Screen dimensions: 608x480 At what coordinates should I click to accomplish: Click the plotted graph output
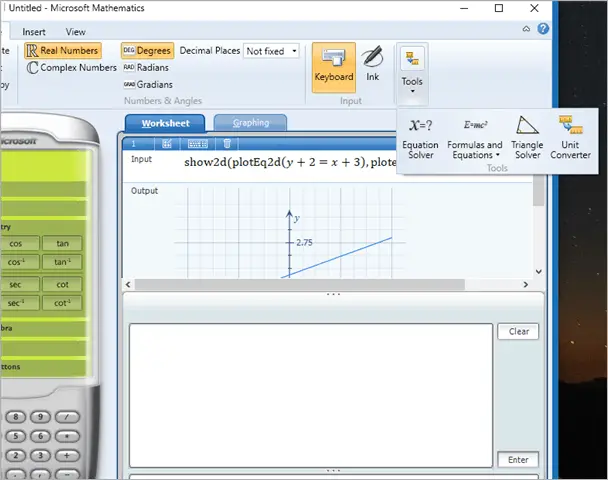click(290, 233)
